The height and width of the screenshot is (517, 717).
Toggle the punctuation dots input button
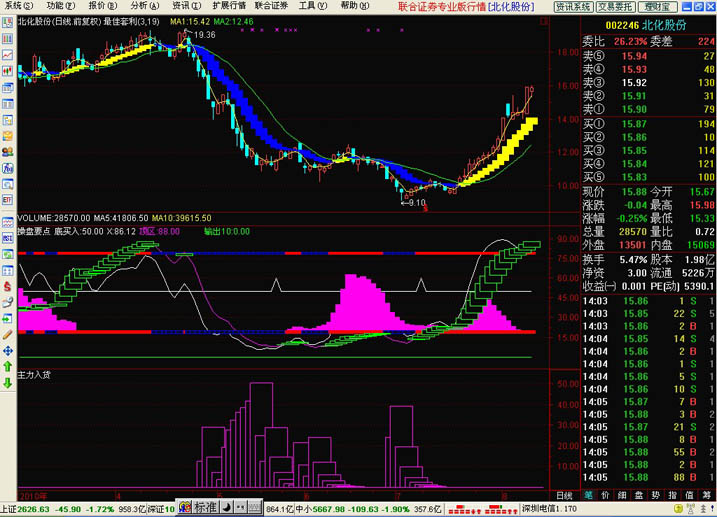(x=241, y=507)
